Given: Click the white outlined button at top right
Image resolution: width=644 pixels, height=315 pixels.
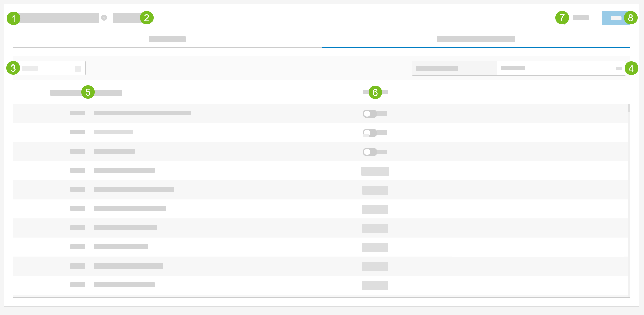Looking at the screenshot, I should click(x=580, y=18).
